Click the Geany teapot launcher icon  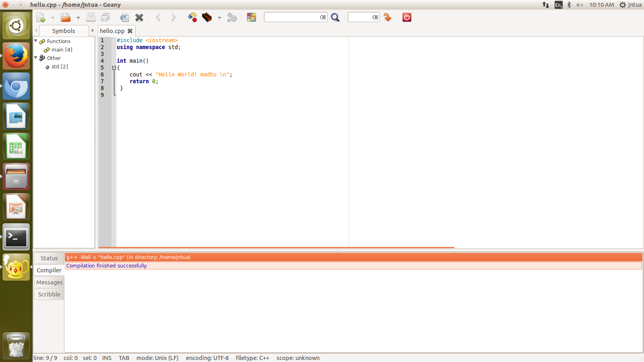[16, 267]
